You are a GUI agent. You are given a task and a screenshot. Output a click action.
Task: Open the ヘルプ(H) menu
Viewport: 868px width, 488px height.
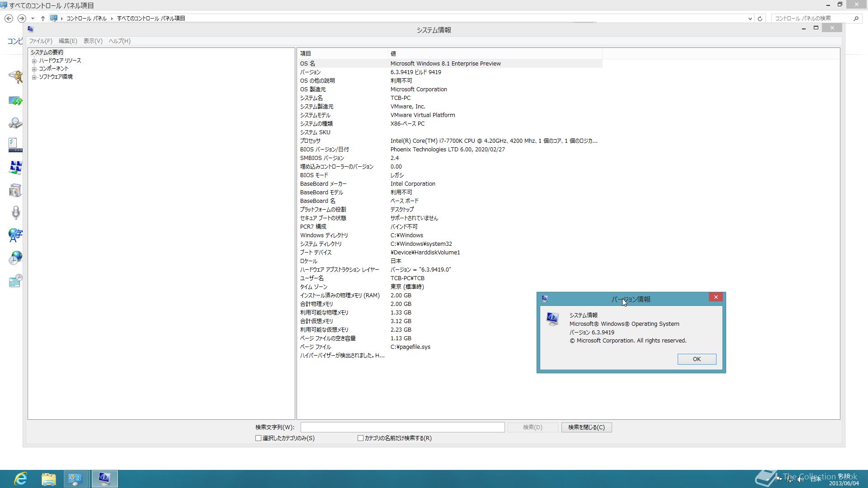point(119,41)
